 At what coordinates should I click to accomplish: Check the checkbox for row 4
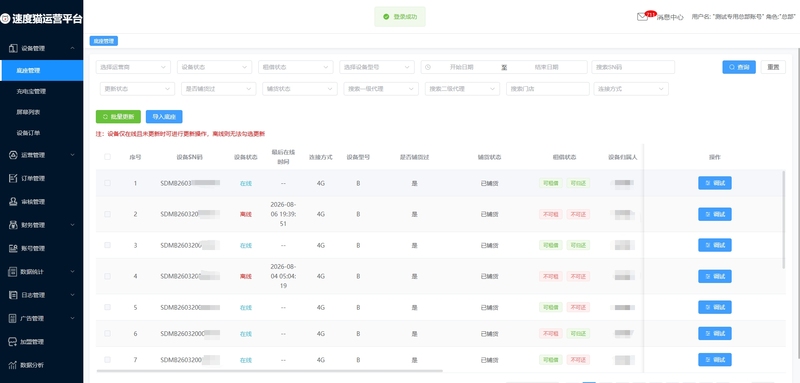coord(107,276)
